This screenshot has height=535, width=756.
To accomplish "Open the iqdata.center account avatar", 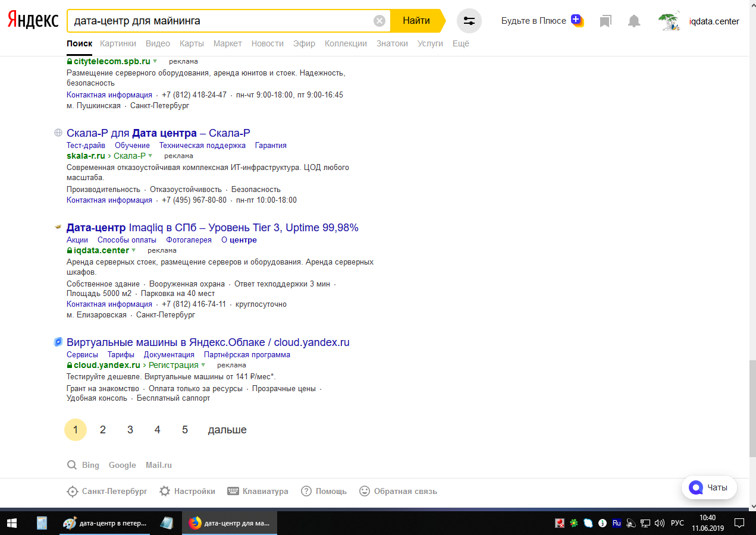I will click(x=670, y=21).
